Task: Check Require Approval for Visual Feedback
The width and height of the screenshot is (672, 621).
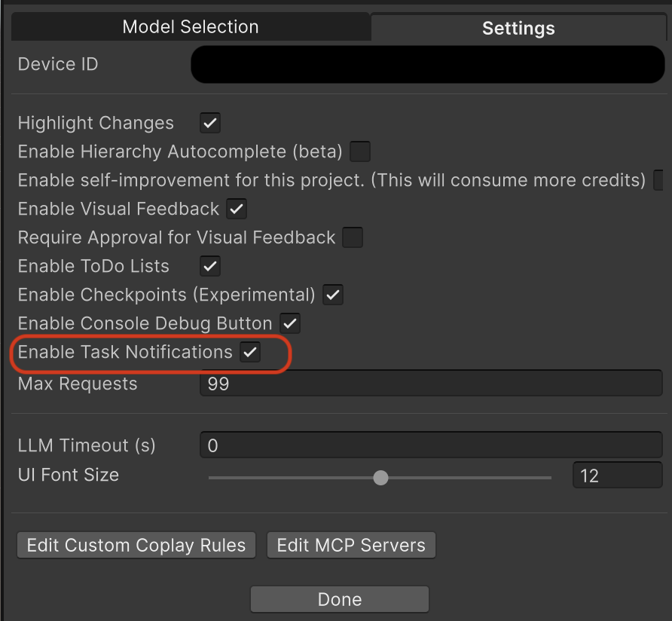Action: coord(353,237)
